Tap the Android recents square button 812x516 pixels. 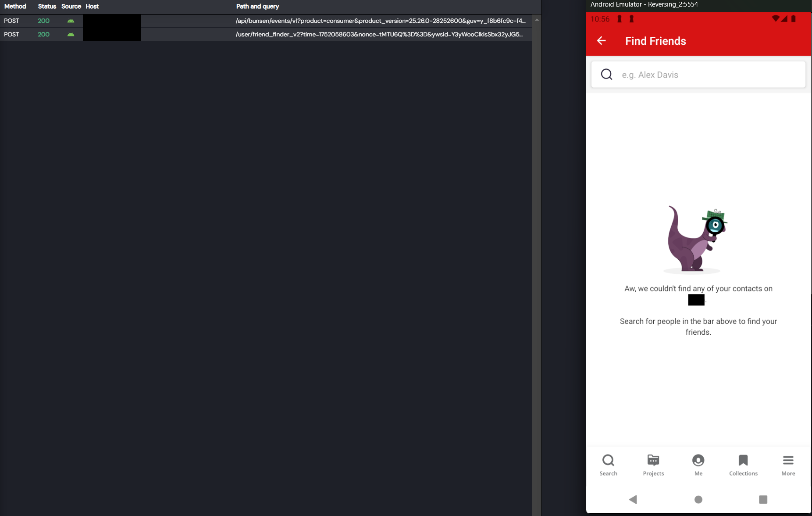[x=763, y=499]
